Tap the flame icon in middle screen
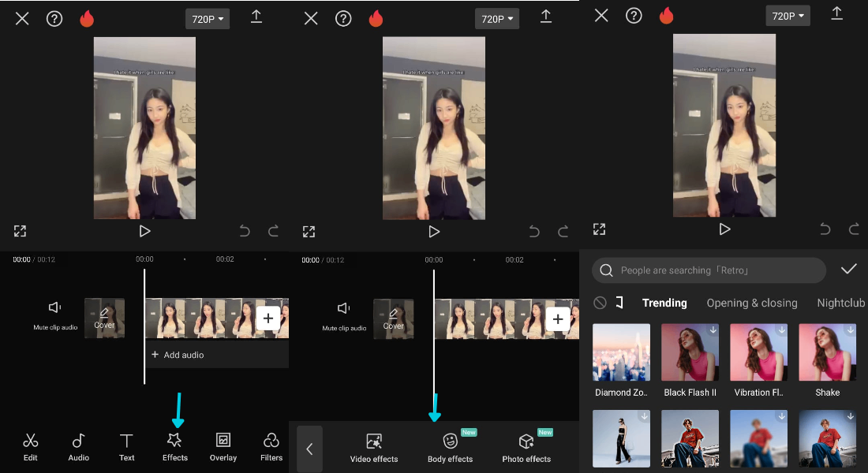Image resolution: width=868 pixels, height=473 pixels. [x=376, y=18]
